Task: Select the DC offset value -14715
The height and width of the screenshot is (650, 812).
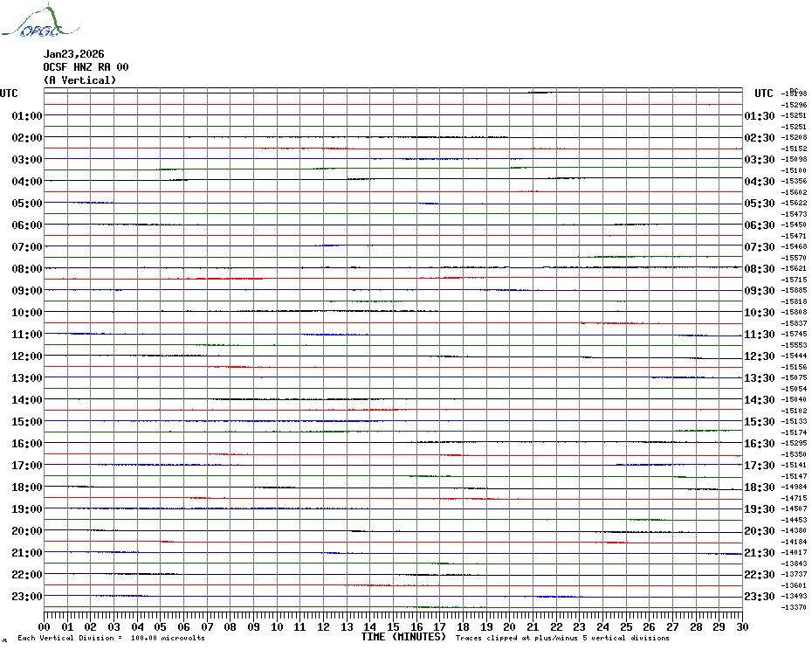Action: coord(794,498)
